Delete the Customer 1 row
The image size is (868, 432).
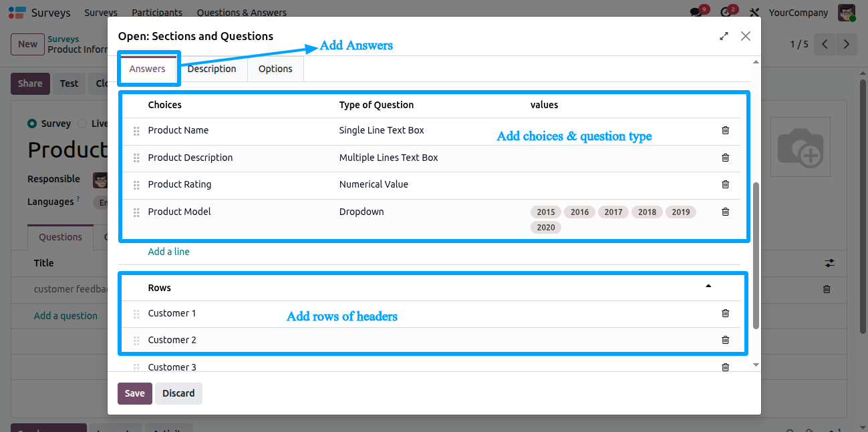725,313
